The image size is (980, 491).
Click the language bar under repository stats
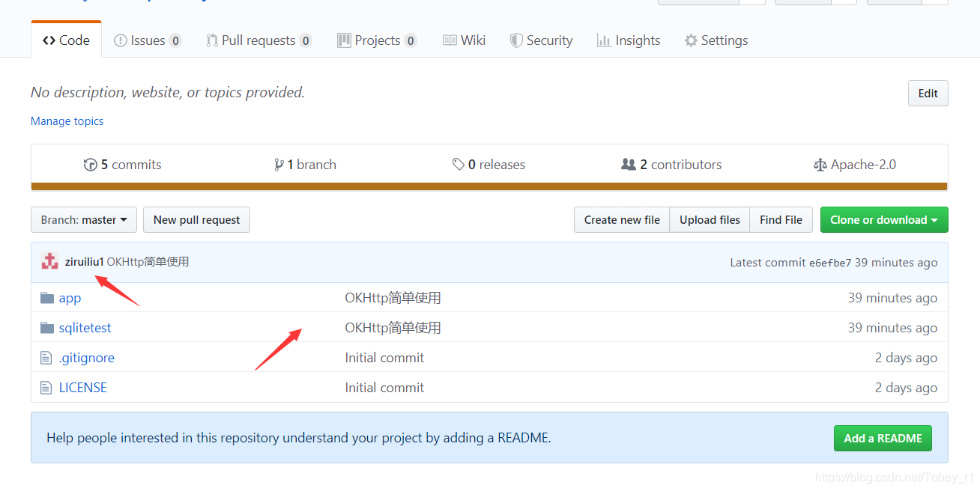coord(489,186)
